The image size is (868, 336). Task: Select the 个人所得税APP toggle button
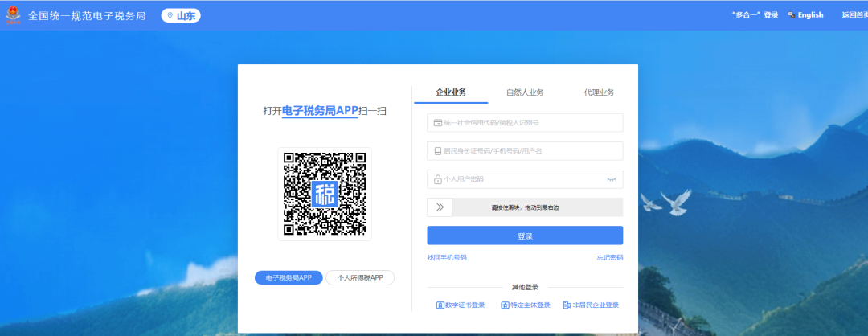point(360,278)
